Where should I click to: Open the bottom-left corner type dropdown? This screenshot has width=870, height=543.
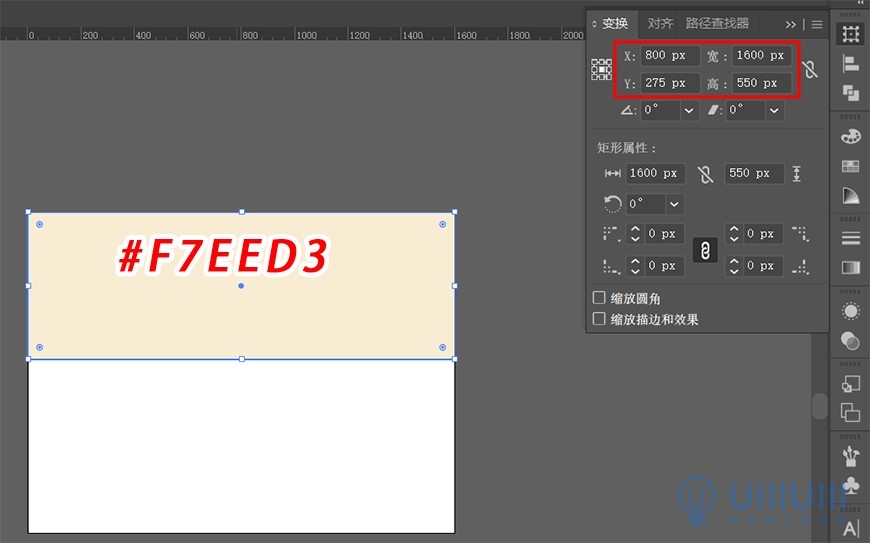coord(611,267)
